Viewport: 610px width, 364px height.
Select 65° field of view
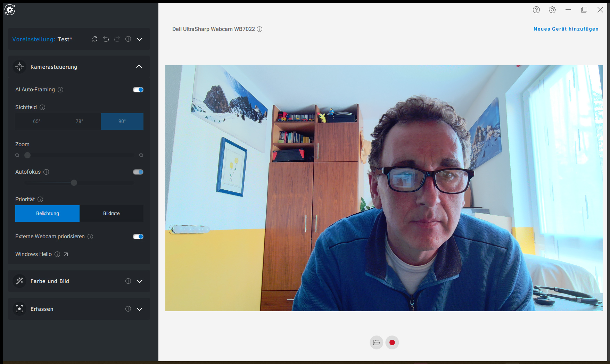(36, 121)
